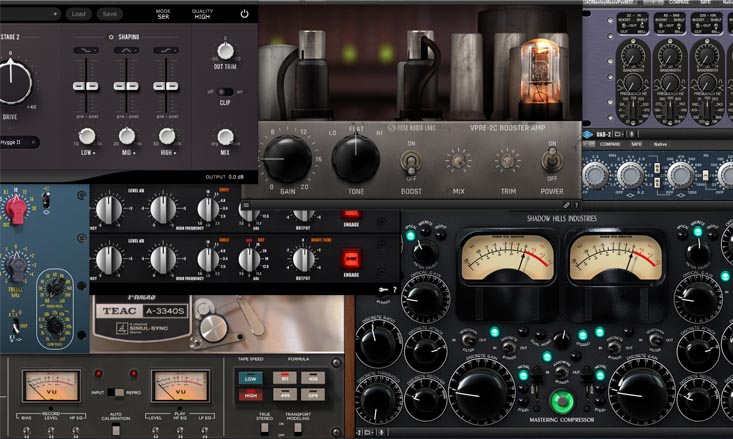
Task: Click the HIGH band pre-post slider handle
Action: [166, 86]
